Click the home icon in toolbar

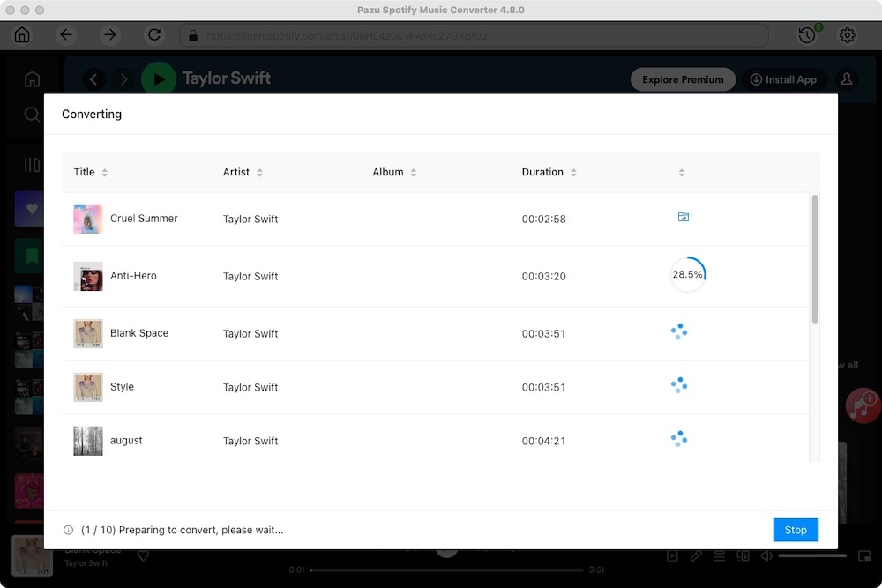(22, 35)
